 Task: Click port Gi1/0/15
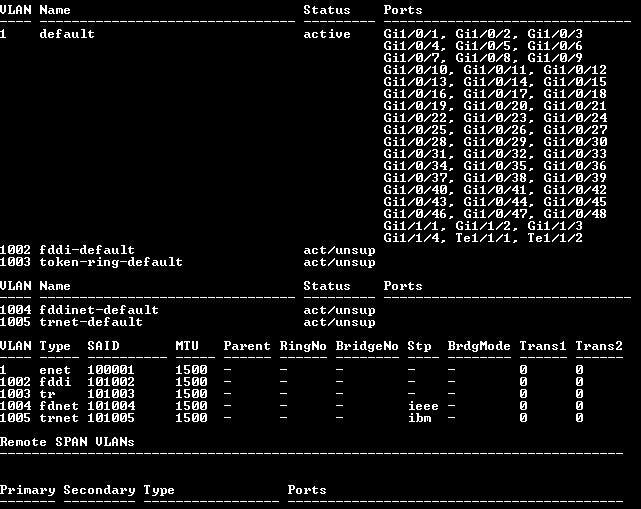pos(575,82)
